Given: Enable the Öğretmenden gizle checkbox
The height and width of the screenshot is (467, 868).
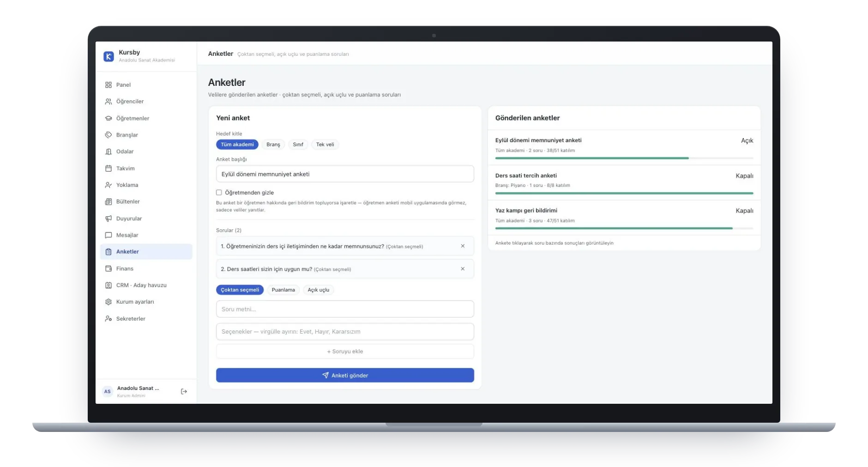Looking at the screenshot, I should (x=219, y=192).
